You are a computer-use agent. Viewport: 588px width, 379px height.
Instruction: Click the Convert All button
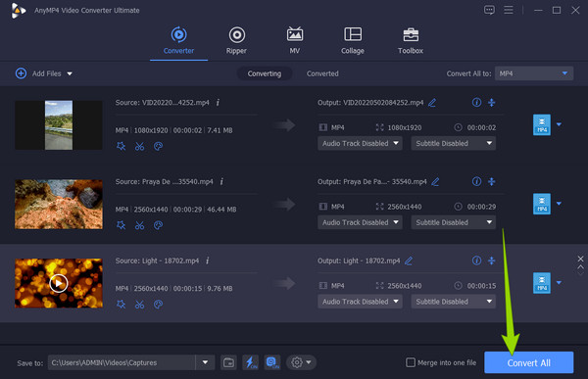[529, 362]
